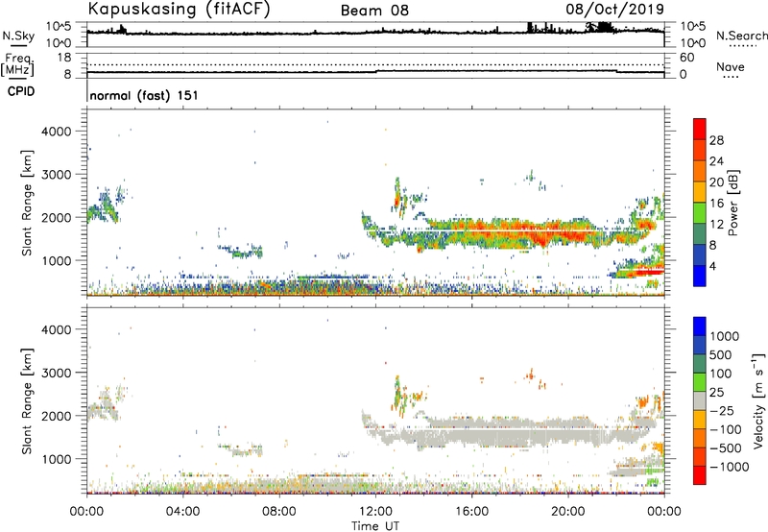Click "2000" on the velocity panel axis
The image size is (768, 532).
pos(57,416)
